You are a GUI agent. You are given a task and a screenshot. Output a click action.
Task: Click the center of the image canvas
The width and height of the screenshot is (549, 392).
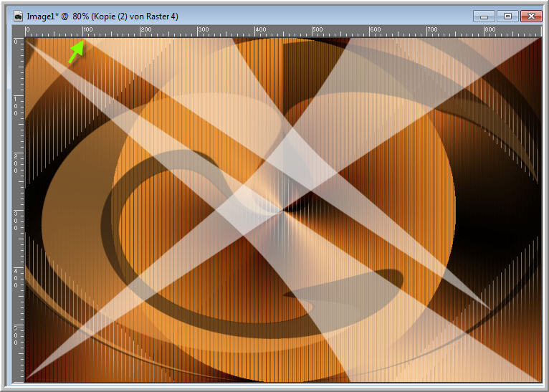click(x=283, y=210)
